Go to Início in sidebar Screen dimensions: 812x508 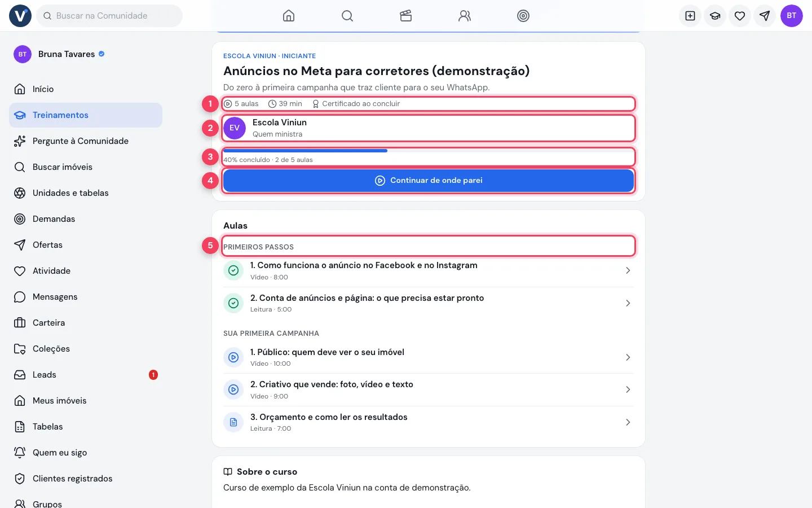point(86,89)
